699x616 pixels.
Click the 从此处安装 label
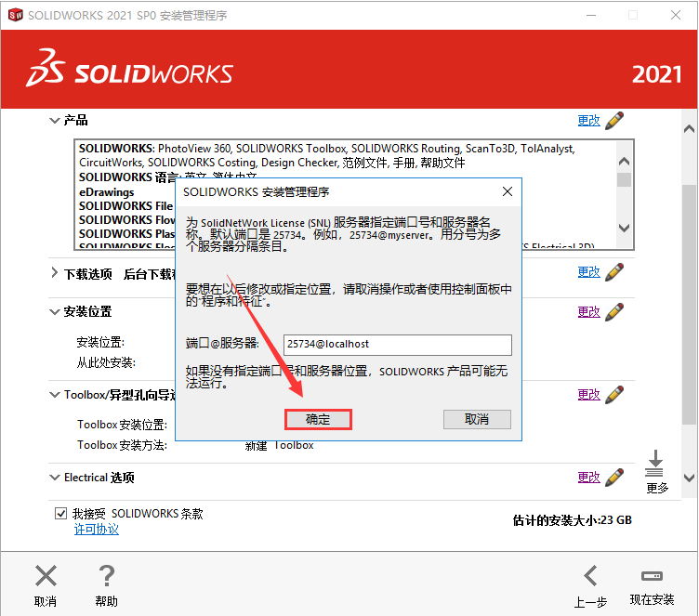[x=106, y=362]
